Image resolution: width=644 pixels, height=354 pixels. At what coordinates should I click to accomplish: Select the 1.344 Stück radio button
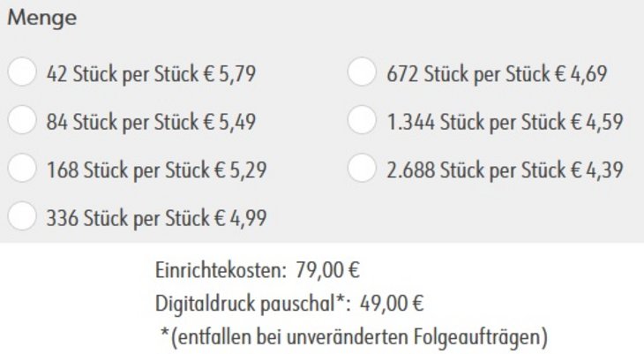point(362,120)
